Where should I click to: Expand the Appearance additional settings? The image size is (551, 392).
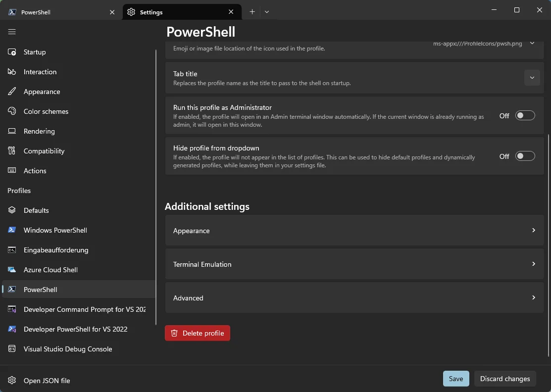click(x=354, y=231)
